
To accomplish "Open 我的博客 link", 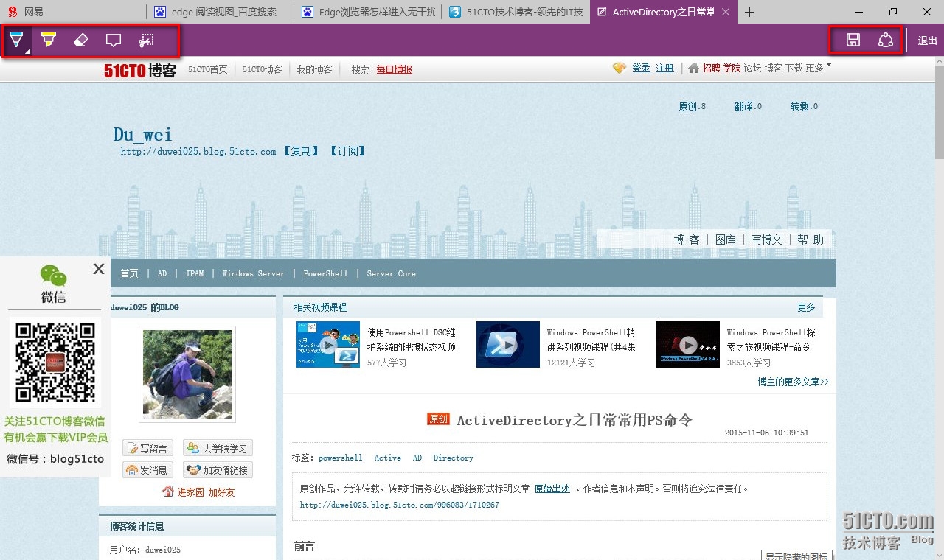I will pos(315,69).
